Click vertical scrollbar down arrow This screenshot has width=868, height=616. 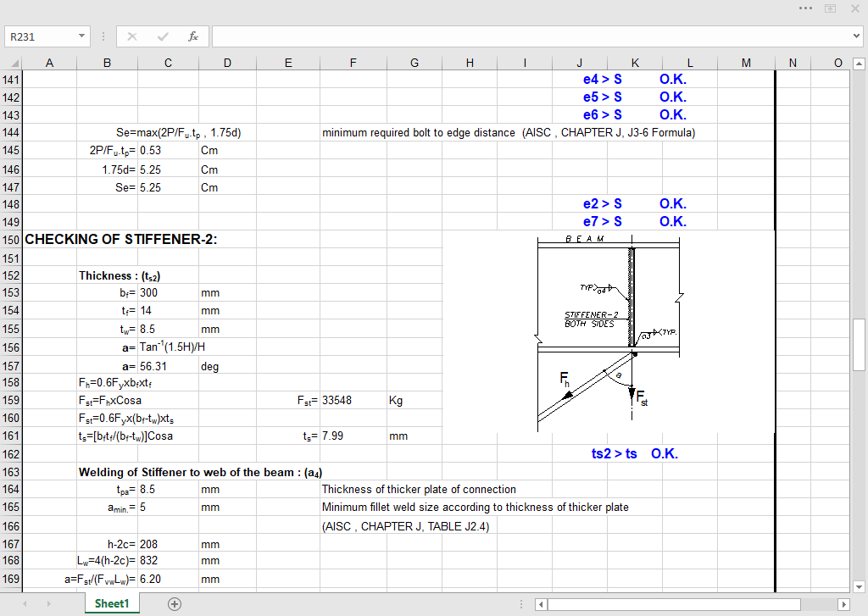(859, 586)
